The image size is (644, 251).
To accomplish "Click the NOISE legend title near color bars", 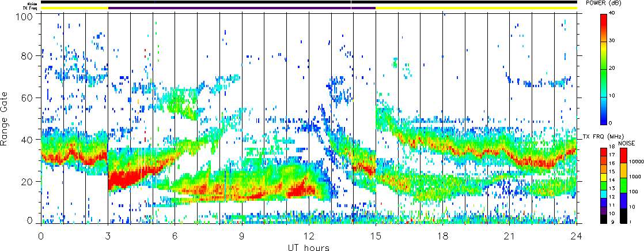I will click(627, 143).
